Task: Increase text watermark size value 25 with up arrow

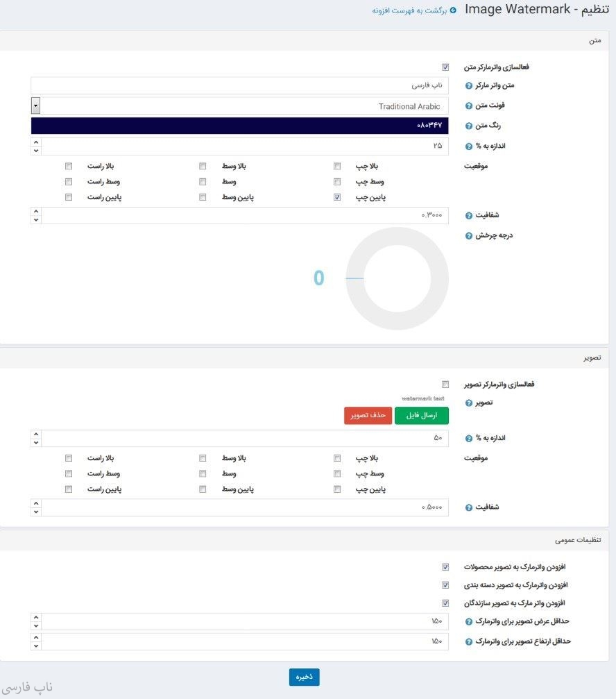Action: (x=36, y=142)
